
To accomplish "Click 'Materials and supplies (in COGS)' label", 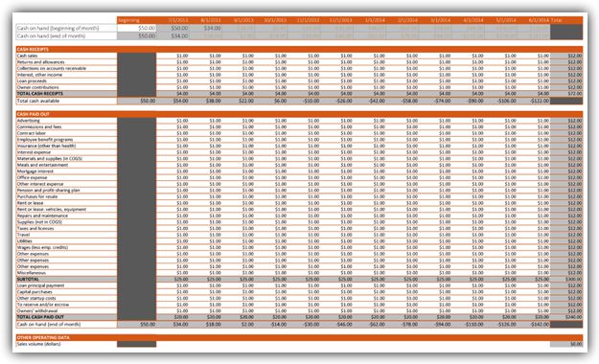I will [x=50, y=158].
